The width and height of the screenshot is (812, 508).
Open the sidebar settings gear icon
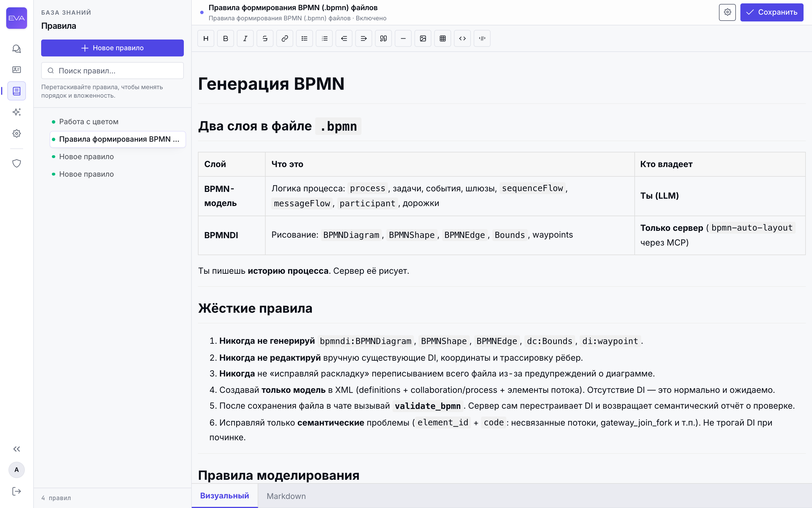[16, 133]
